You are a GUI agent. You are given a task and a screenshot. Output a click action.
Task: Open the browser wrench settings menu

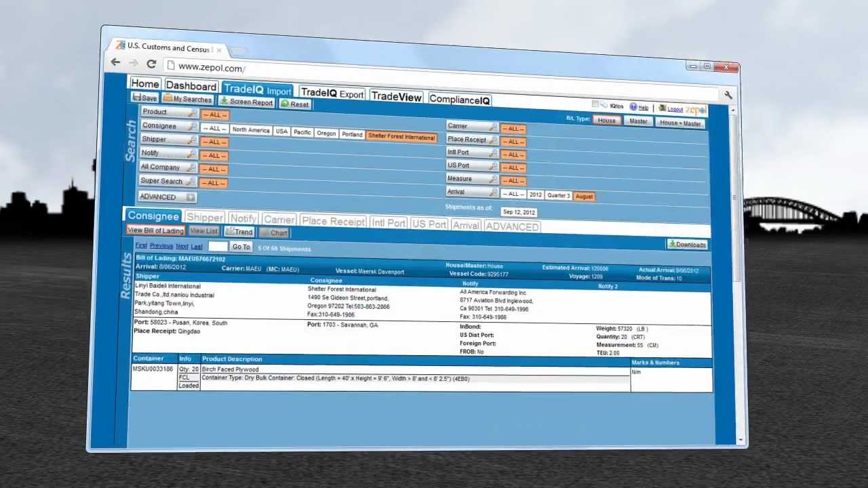pyautogui.click(x=728, y=96)
